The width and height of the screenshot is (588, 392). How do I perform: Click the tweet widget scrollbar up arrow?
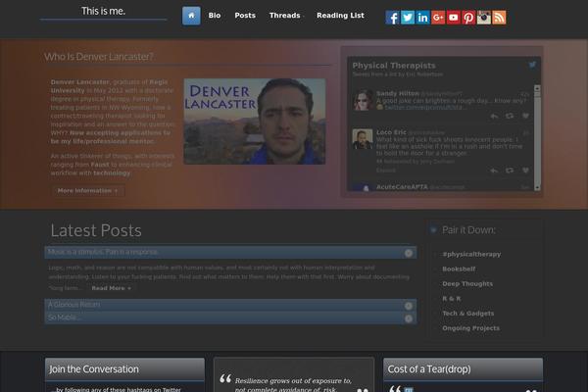click(x=537, y=88)
